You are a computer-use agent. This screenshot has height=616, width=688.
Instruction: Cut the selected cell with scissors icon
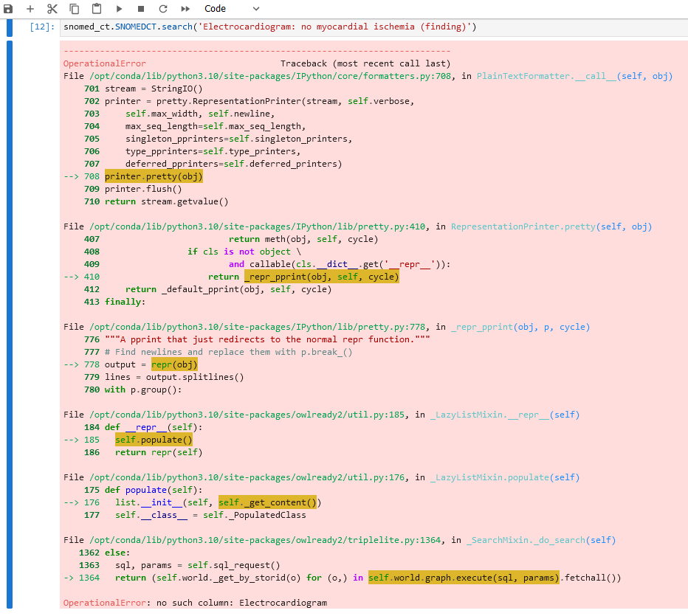click(52, 9)
